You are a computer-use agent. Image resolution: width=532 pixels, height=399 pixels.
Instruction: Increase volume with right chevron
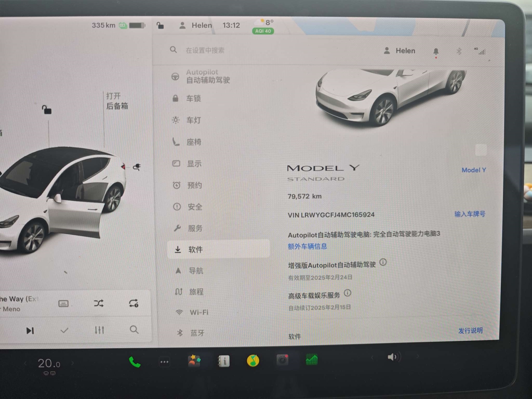tap(418, 356)
